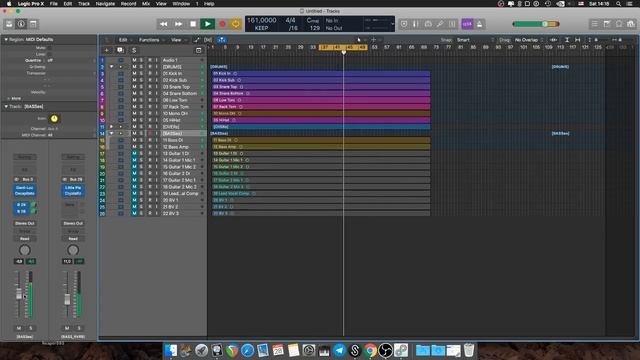
Task: Unmute the 20 BV 1 track
Action: tap(134, 200)
